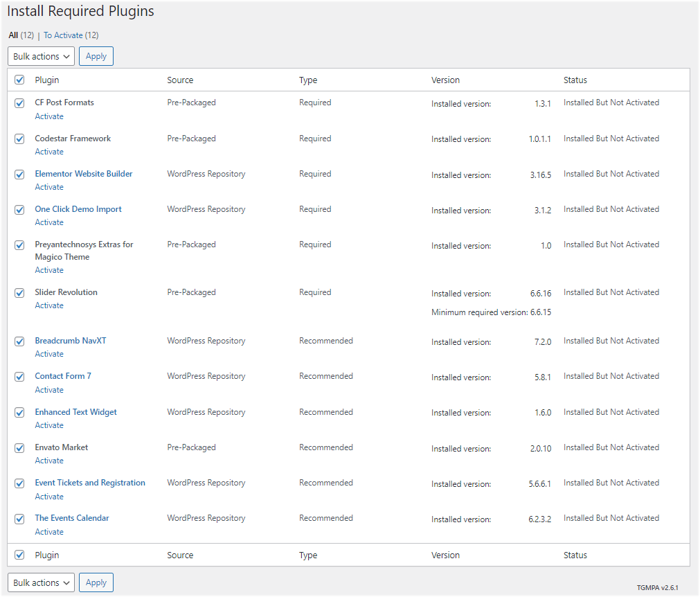Click the Version column header at top
The image size is (700, 597).
(x=445, y=80)
